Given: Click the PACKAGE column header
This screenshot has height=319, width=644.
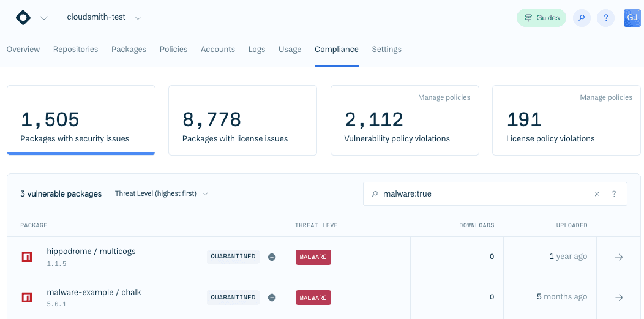Looking at the screenshot, I should [34, 225].
